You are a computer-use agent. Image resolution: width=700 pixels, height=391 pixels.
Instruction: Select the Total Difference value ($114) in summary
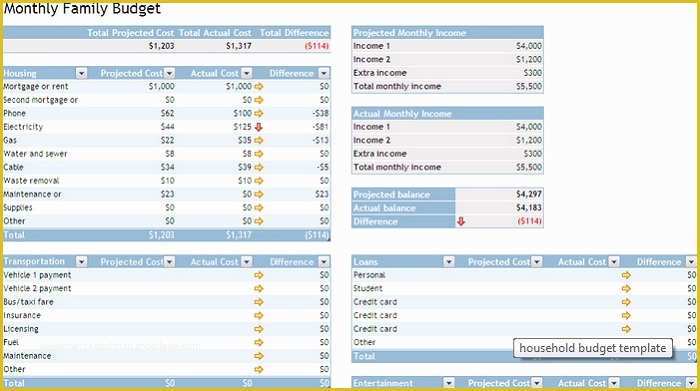tap(317, 46)
